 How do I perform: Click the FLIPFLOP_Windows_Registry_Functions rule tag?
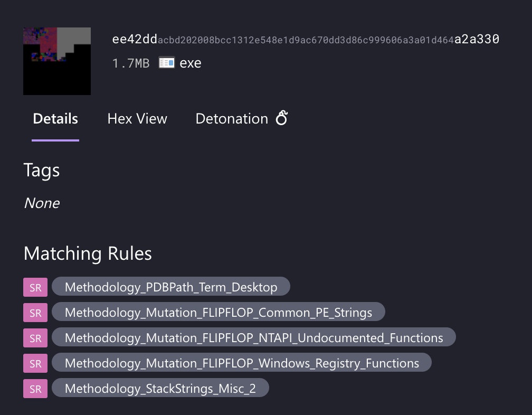[x=242, y=363]
